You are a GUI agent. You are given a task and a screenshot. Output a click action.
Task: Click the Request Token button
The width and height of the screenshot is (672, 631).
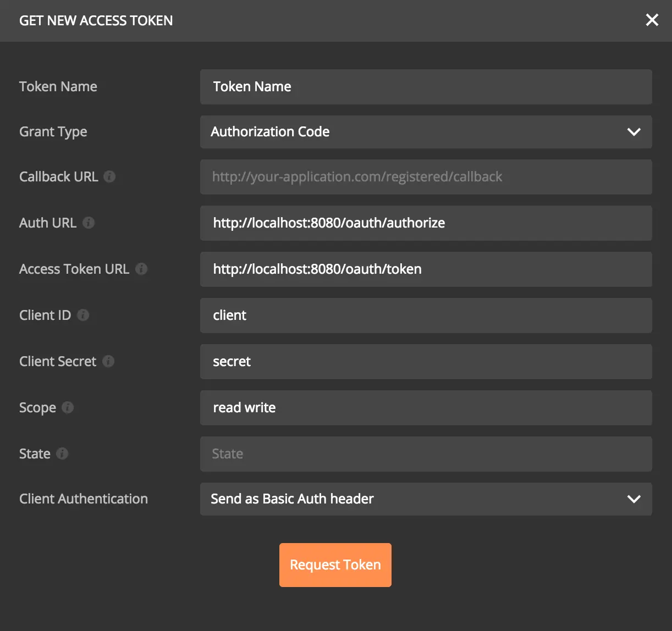coord(335,565)
